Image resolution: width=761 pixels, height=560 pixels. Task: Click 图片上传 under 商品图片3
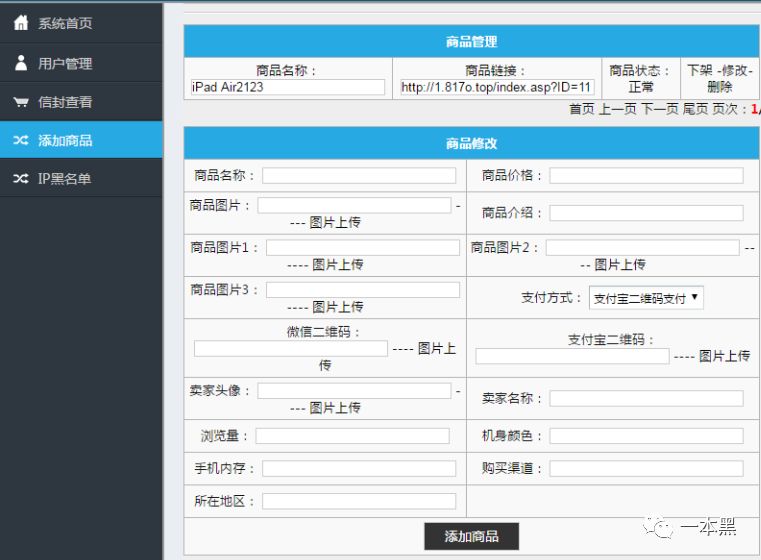click(338, 307)
